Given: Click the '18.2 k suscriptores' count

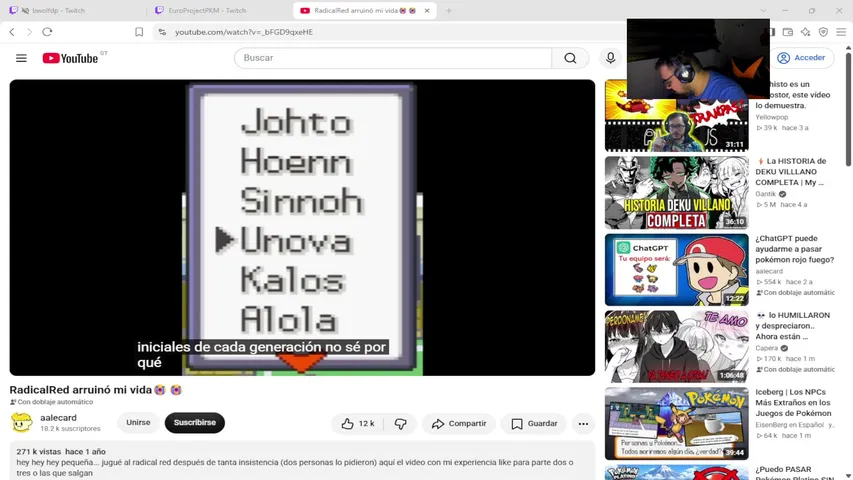Looking at the screenshot, I should 70,428.
